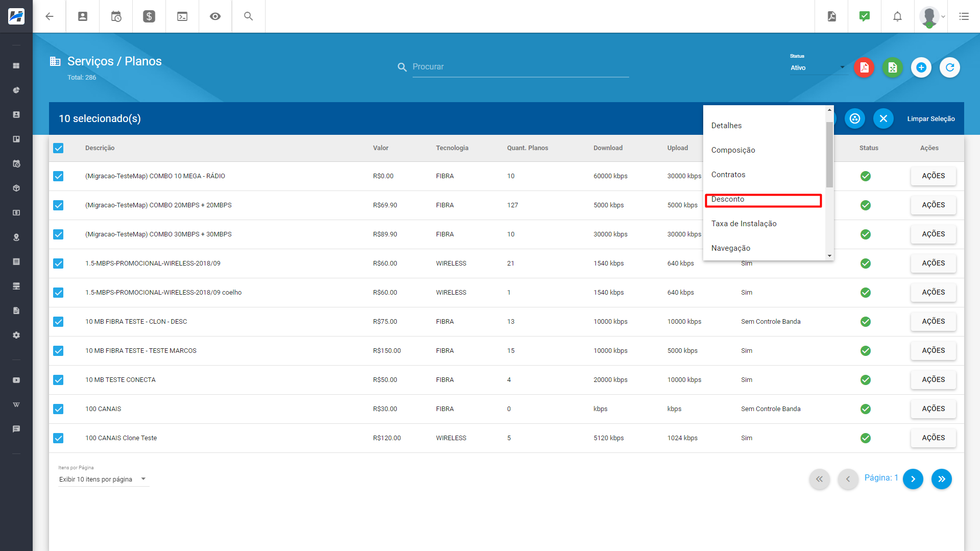Click the menu scrollbar up arrow
This screenshot has width=980, height=551.
click(x=829, y=110)
